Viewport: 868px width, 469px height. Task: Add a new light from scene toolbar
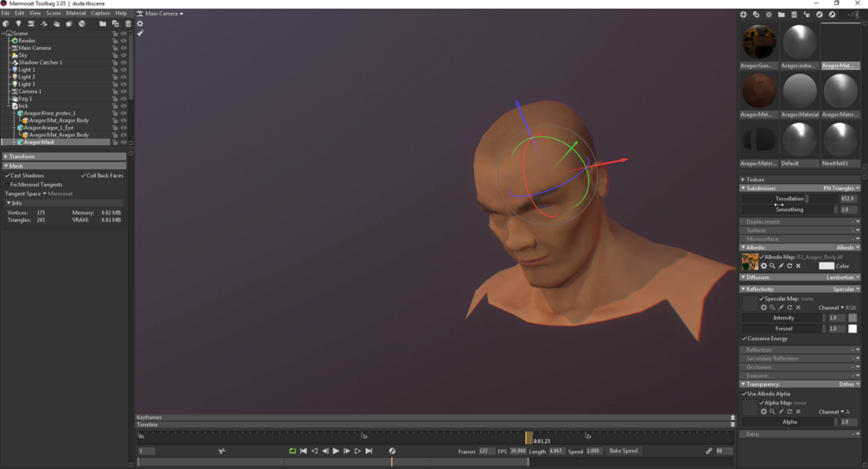[19, 24]
